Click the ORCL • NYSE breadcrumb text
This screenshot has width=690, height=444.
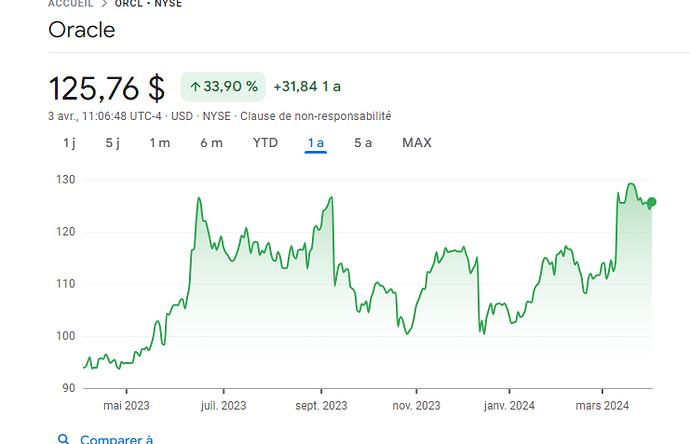(x=148, y=4)
